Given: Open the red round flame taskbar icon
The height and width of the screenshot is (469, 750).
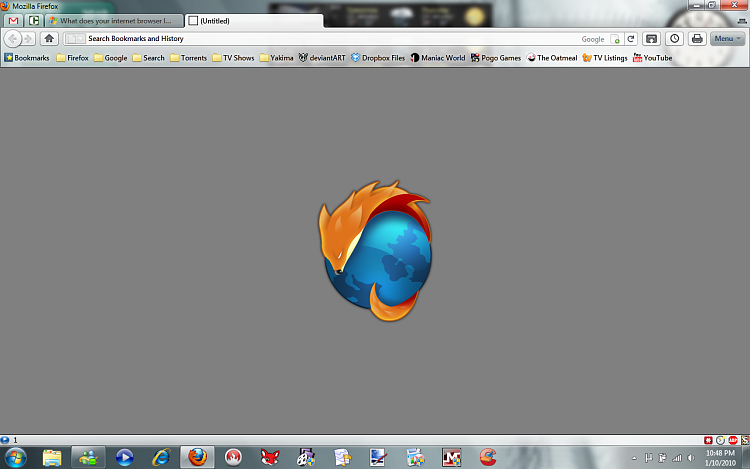Looking at the screenshot, I should tap(233, 458).
